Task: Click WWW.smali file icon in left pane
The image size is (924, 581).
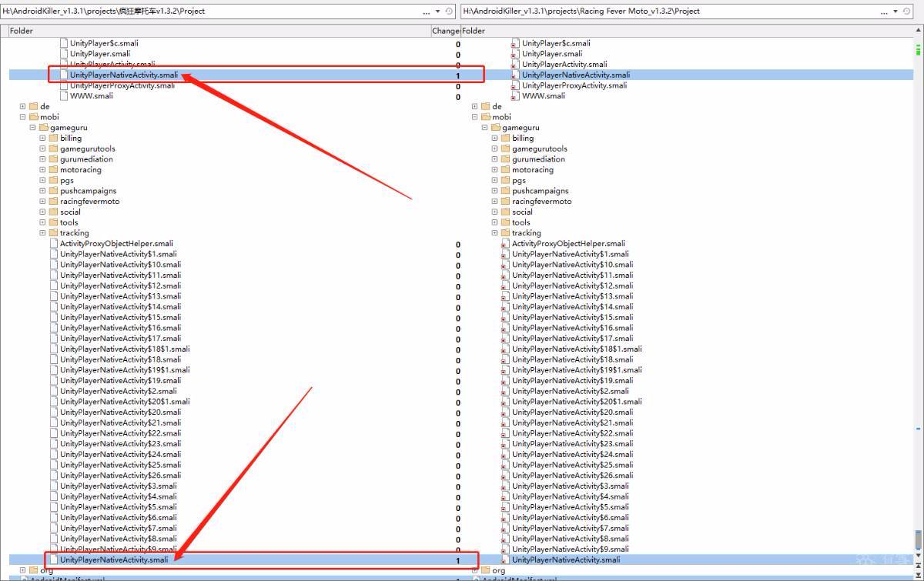Action: pos(64,96)
